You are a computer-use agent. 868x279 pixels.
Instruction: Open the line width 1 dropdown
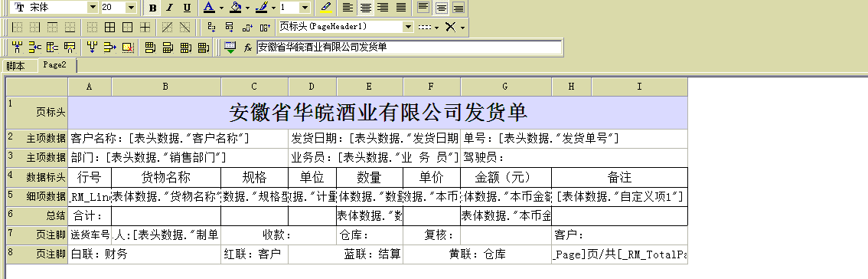(x=305, y=8)
